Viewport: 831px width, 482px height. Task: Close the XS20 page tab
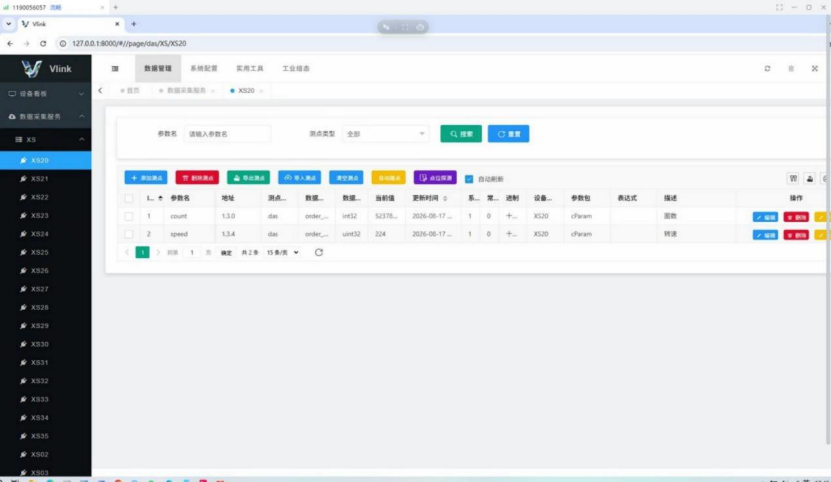[x=261, y=91]
